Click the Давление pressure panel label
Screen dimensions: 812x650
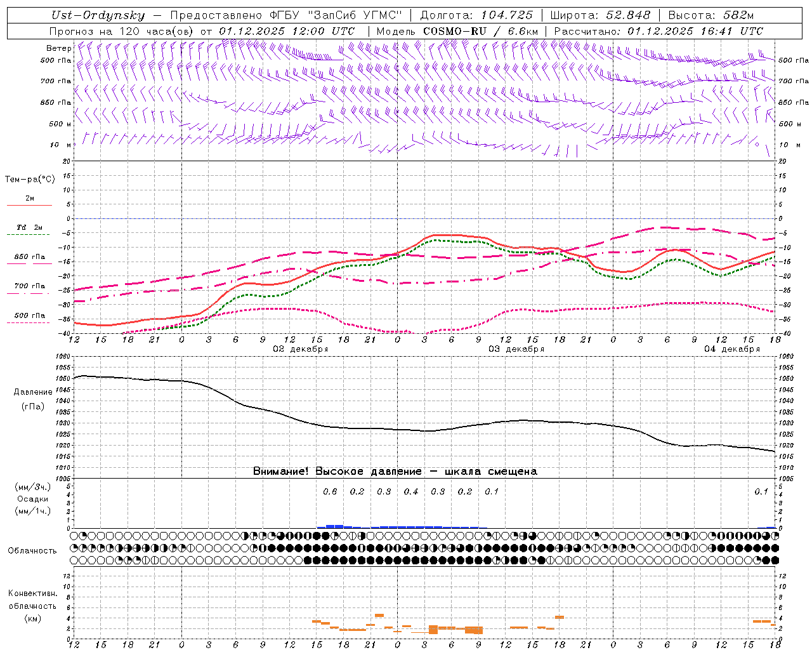click(32, 392)
